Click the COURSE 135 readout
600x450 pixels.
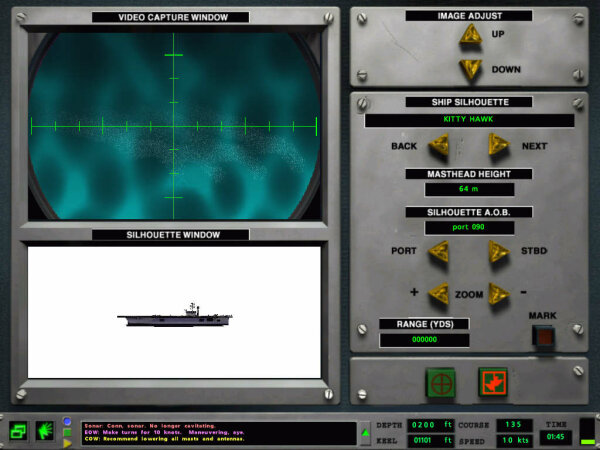[517, 424]
